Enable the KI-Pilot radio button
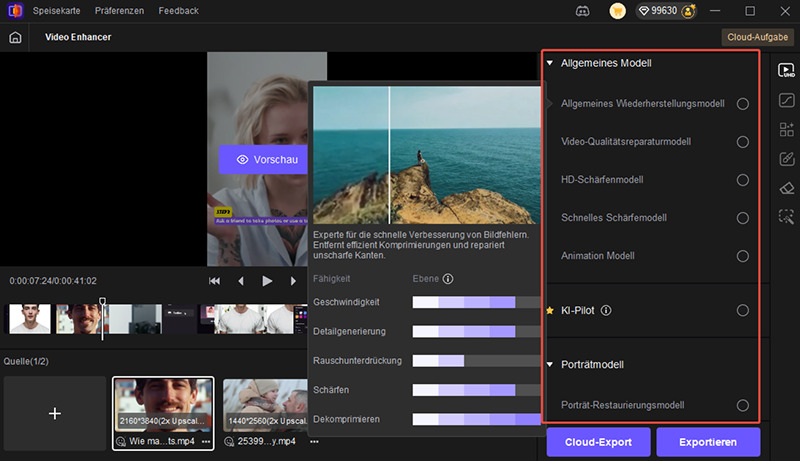Screen dimensions: 800x461 click(743, 311)
